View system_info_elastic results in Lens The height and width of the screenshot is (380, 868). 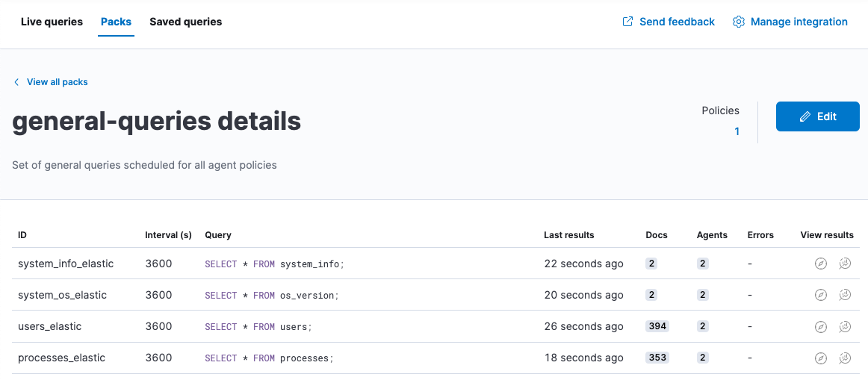point(845,264)
